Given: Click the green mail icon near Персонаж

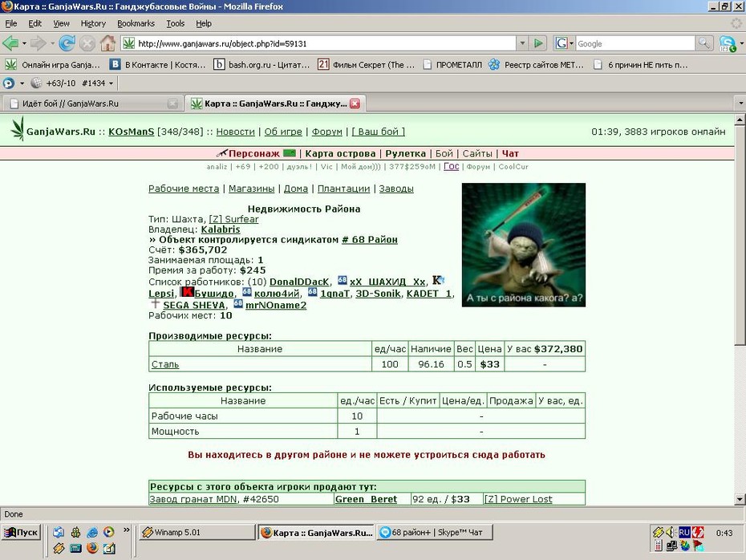Looking at the screenshot, I should click(290, 153).
